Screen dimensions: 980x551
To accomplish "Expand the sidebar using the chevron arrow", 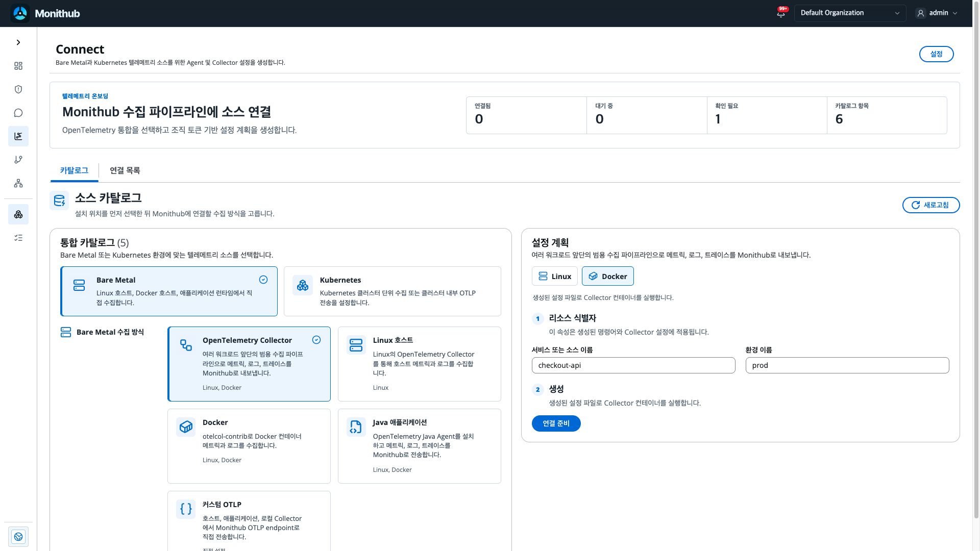I will pyautogui.click(x=18, y=42).
